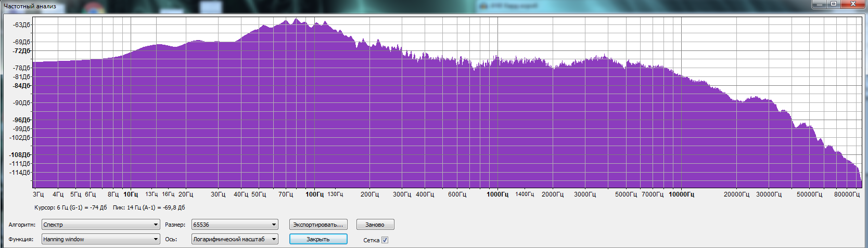Click the 200Гц label on frequency axis
The width and height of the screenshot is (868, 248).
coord(369,194)
